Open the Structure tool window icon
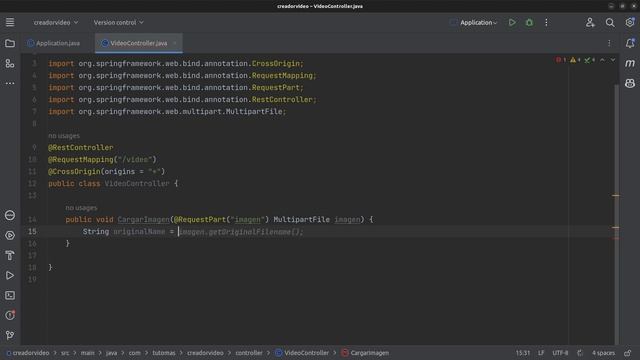Viewport: 640px width, 360px height. [x=10, y=63]
